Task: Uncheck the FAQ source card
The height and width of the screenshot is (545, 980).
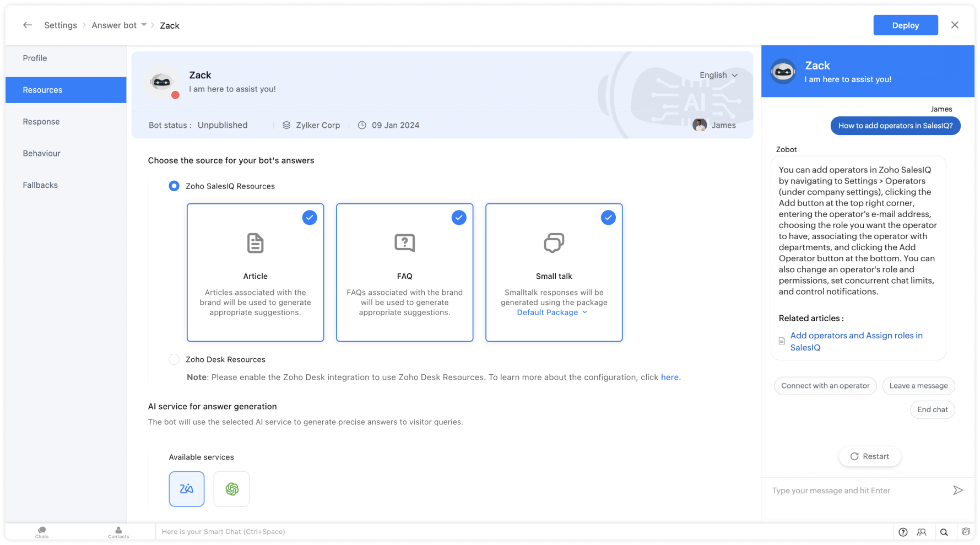Action: pyautogui.click(x=459, y=218)
